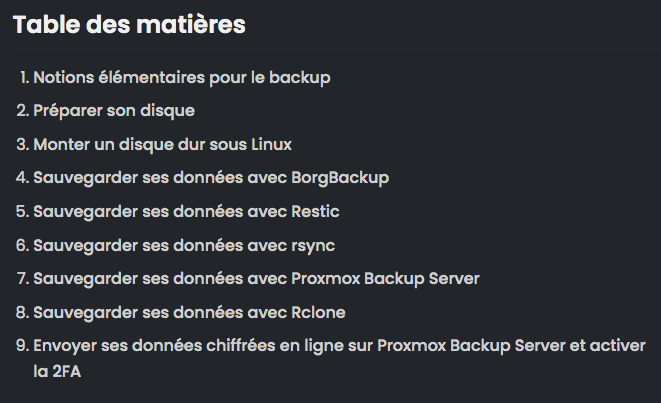Image resolution: width=661 pixels, height=403 pixels.
Task: Visit the Rclone backup chapter
Action: click(189, 312)
